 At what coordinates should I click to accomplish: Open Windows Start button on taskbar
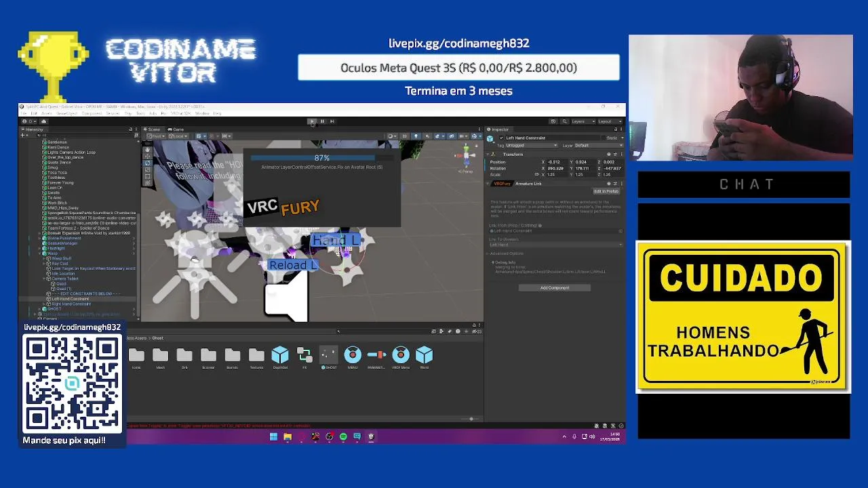pyautogui.click(x=273, y=436)
